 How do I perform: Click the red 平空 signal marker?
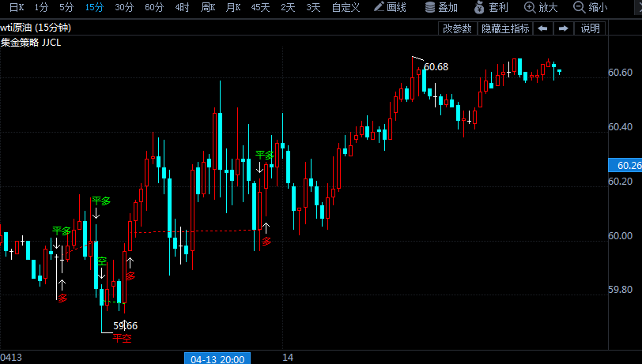tap(122, 338)
